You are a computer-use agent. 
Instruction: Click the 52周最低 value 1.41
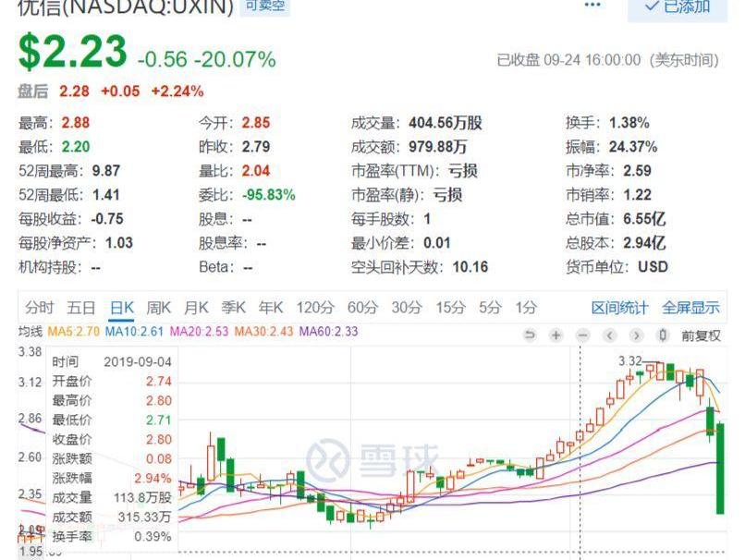pos(106,195)
